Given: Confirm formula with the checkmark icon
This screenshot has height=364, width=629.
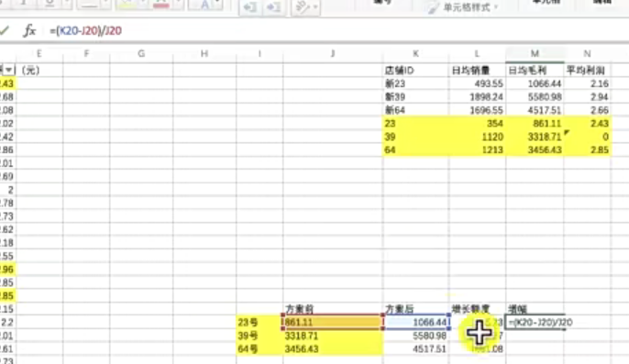Looking at the screenshot, I should pyautogui.click(x=5, y=30).
